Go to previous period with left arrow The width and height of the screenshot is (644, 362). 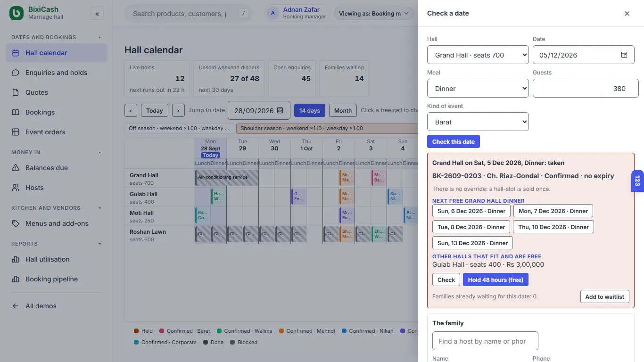[131, 110]
